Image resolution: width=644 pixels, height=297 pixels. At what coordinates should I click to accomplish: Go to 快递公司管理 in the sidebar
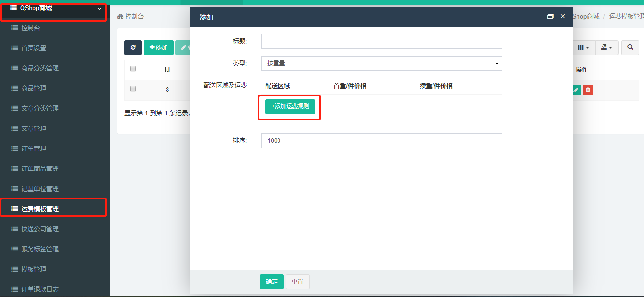click(x=40, y=229)
